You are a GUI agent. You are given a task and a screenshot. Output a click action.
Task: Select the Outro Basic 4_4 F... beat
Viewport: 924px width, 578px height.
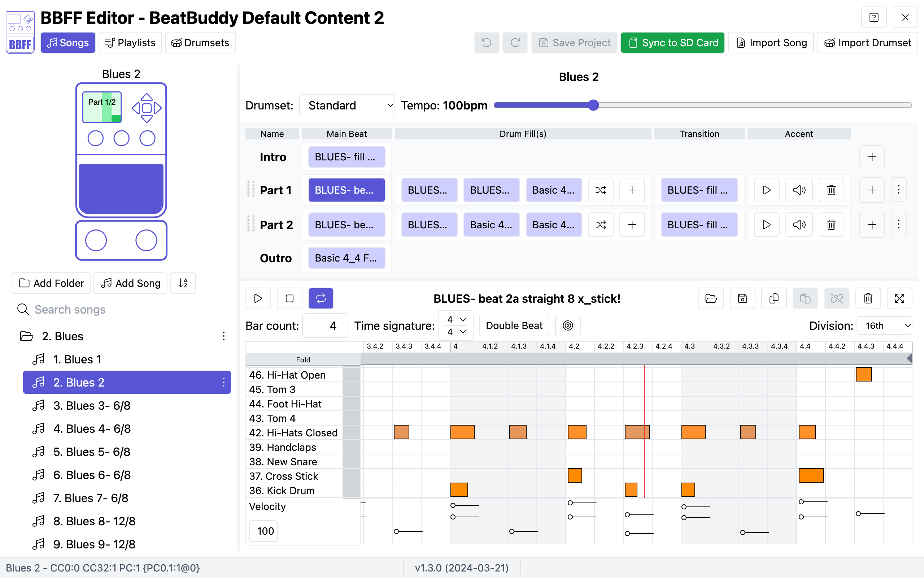[x=347, y=258]
